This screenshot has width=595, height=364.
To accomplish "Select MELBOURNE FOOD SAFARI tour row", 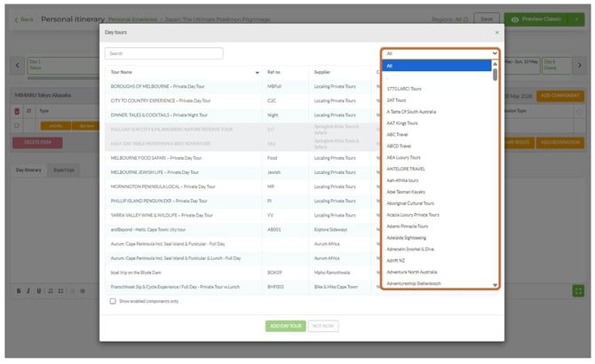I will [x=242, y=158].
